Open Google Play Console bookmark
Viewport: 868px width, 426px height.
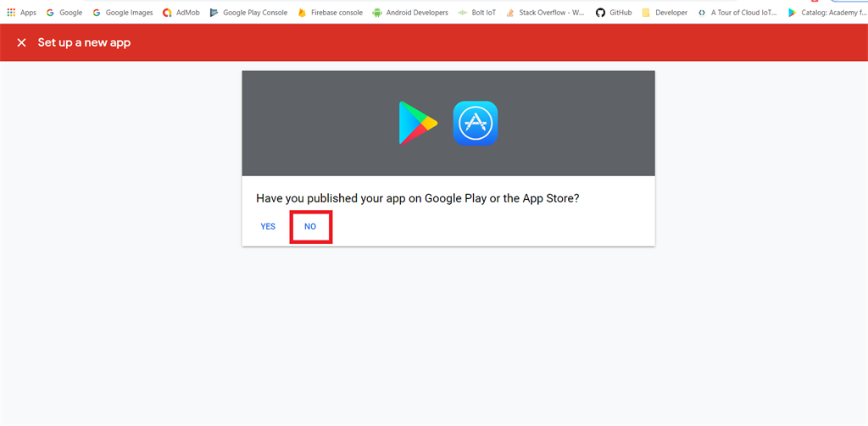pyautogui.click(x=248, y=12)
